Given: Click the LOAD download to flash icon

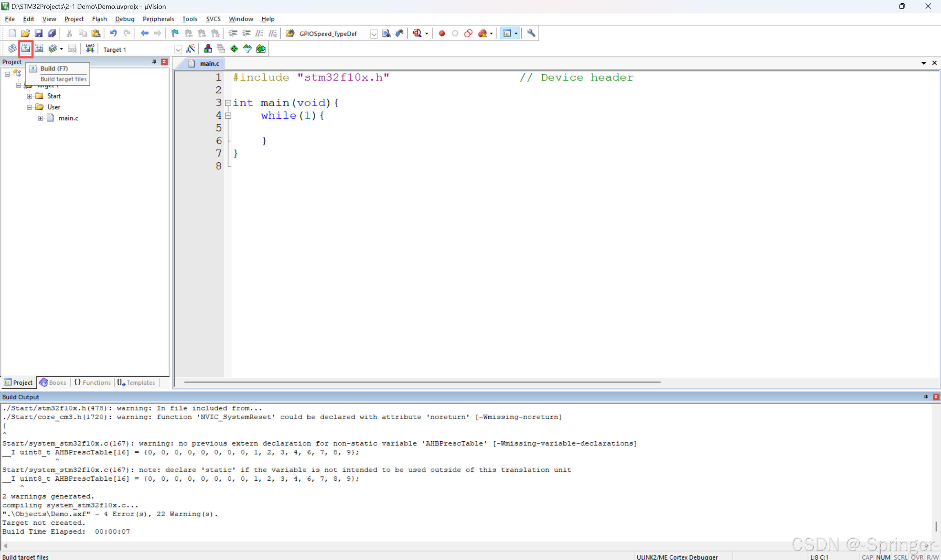Looking at the screenshot, I should click(90, 49).
